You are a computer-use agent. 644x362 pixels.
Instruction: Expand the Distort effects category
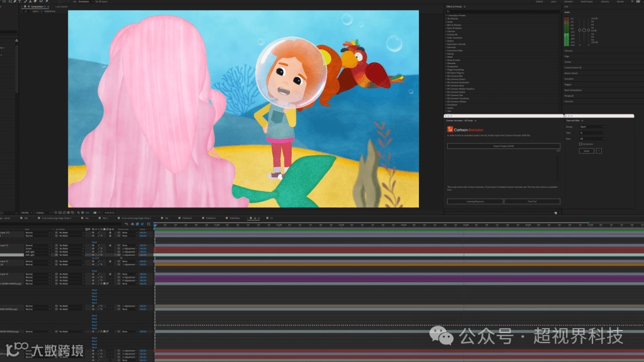pyautogui.click(x=446, y=41)
